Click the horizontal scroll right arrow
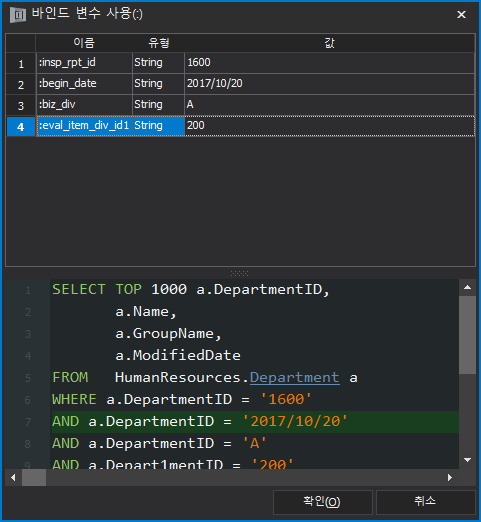Image resolution: width=481 pixels, height=522 pixels. point(450,478)
